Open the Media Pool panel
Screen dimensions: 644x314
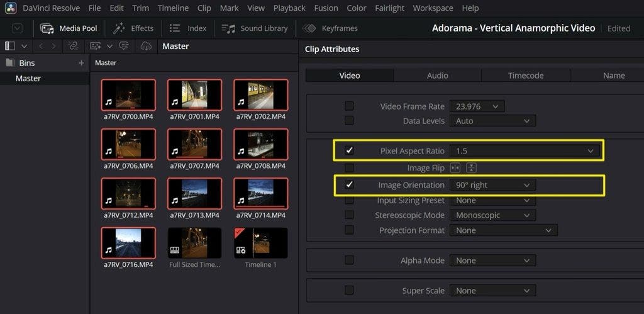click(x=69, y=28)
